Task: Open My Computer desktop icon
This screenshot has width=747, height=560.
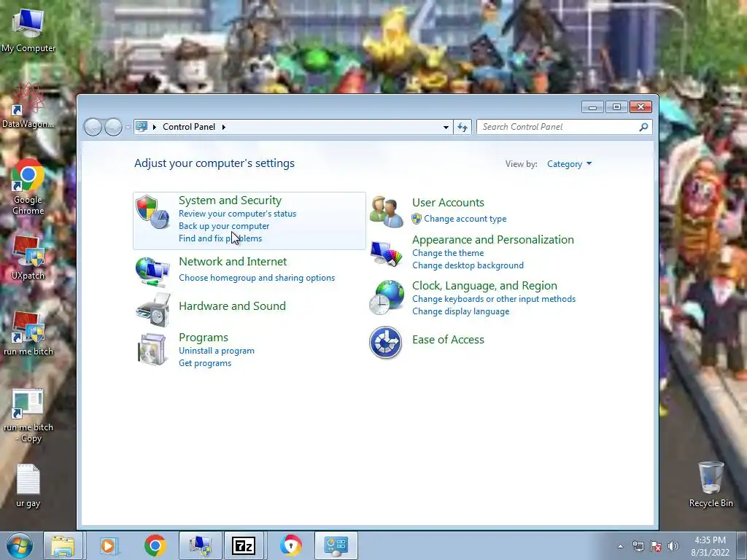Action: coord(28,31)
